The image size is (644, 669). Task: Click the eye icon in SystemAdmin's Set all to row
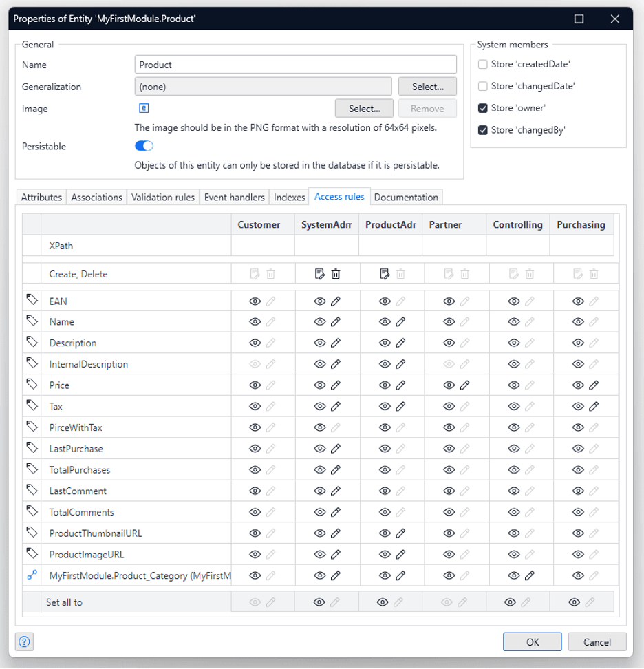(x=320, y=601)
